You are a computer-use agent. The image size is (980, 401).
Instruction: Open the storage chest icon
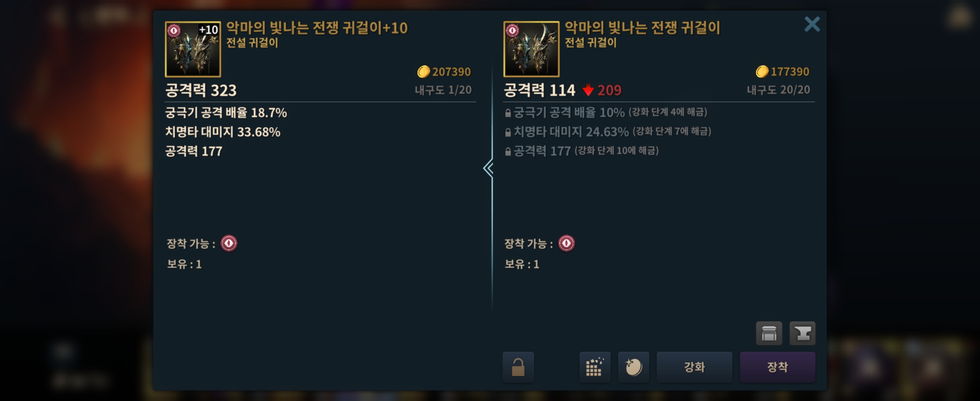click(769, 333)
